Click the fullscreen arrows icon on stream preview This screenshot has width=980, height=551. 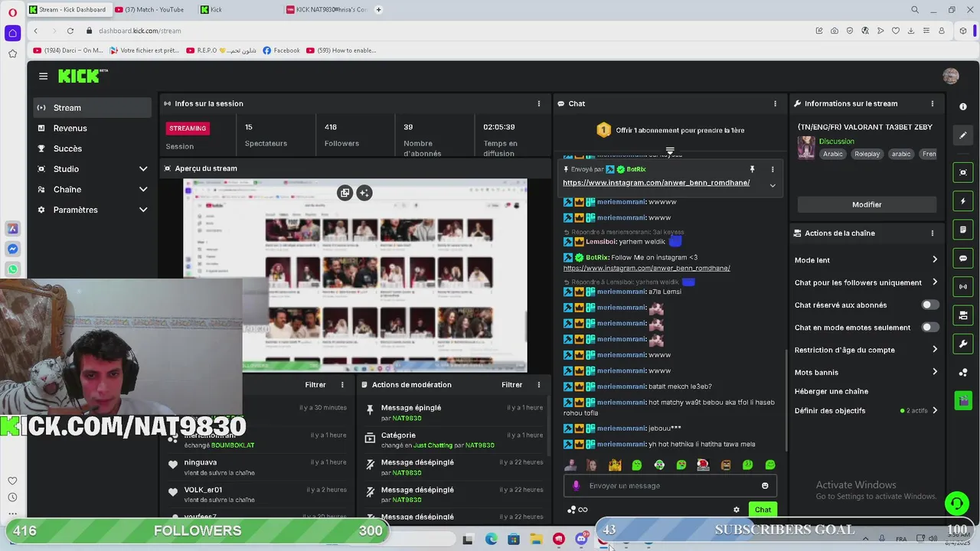[x=364, y=193]
